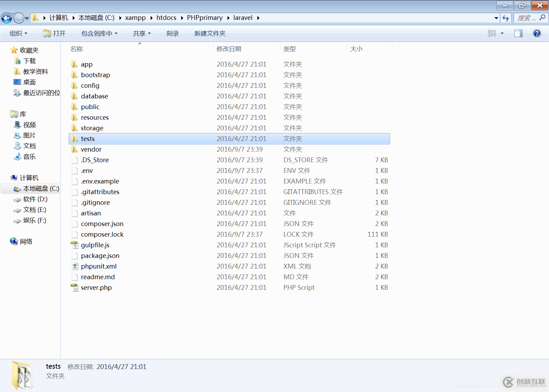Viewport: 549px width, 392px height.
Task: Select the storage folder icon
Action: pos(74,128)
